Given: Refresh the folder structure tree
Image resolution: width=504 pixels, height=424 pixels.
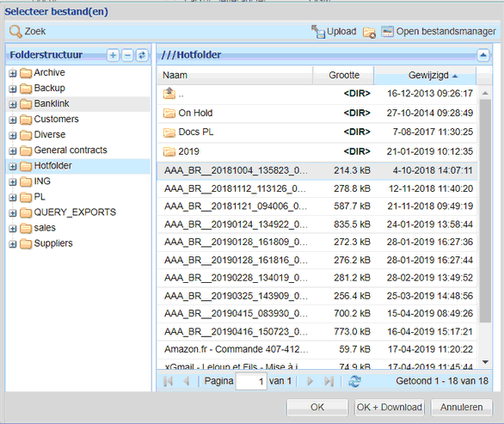Looking at the screenshot, I should click(142, 55).
